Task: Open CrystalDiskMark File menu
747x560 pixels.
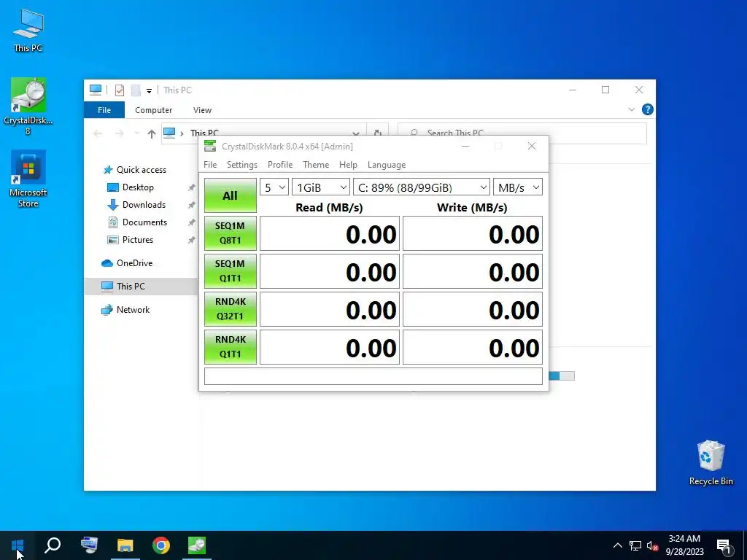Action: click(210, 165)
